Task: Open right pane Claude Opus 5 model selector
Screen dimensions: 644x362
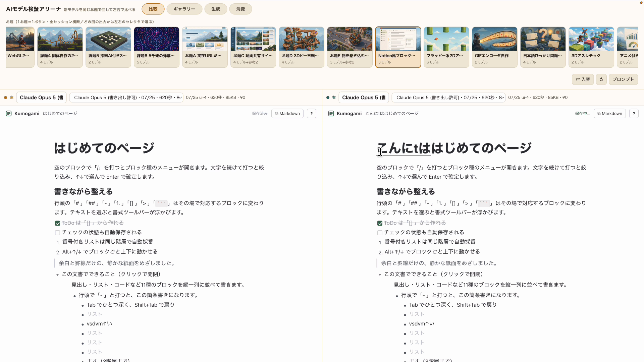Action: click(x=364, y=98)
